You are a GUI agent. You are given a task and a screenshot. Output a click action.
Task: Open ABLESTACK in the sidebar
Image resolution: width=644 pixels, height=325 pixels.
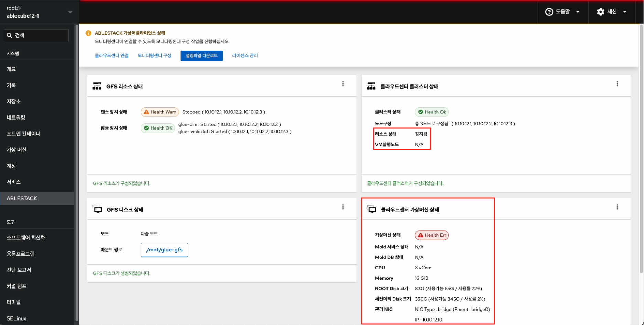click(22, 198)
